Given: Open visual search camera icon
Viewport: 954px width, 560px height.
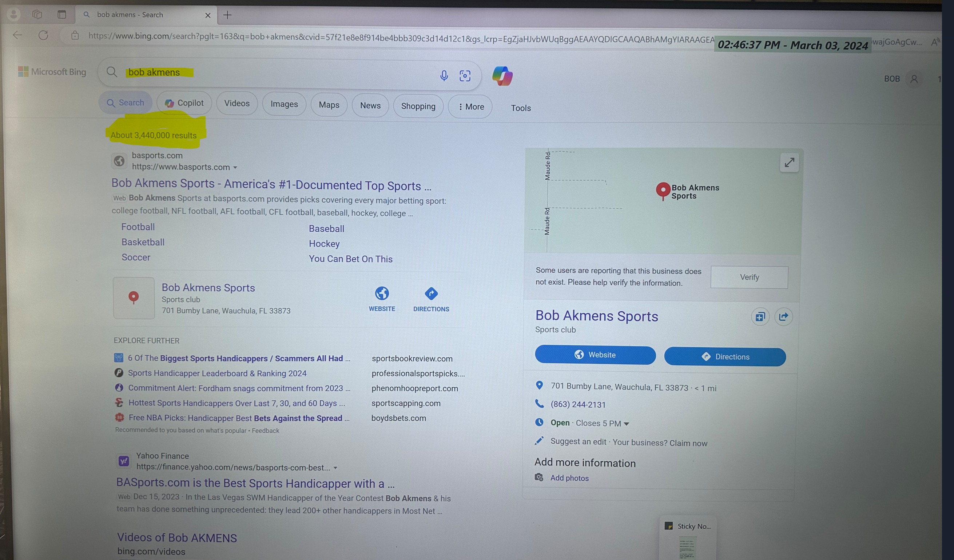Looking at the screenshot, I should (x=465, y=76).
